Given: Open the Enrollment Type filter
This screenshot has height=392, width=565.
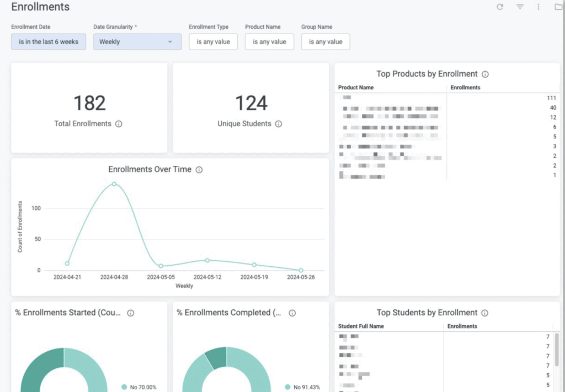Looking at the screenshot, I should 214,42.
